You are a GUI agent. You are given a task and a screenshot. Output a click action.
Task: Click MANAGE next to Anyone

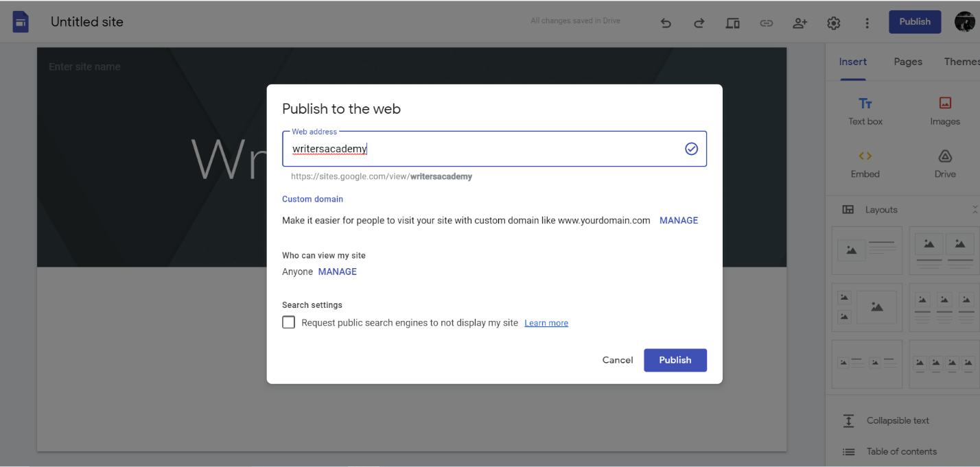[338, 272]
